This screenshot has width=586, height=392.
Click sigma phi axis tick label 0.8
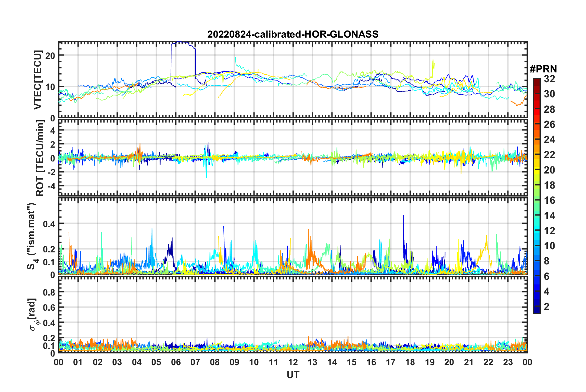click(49, 292)
